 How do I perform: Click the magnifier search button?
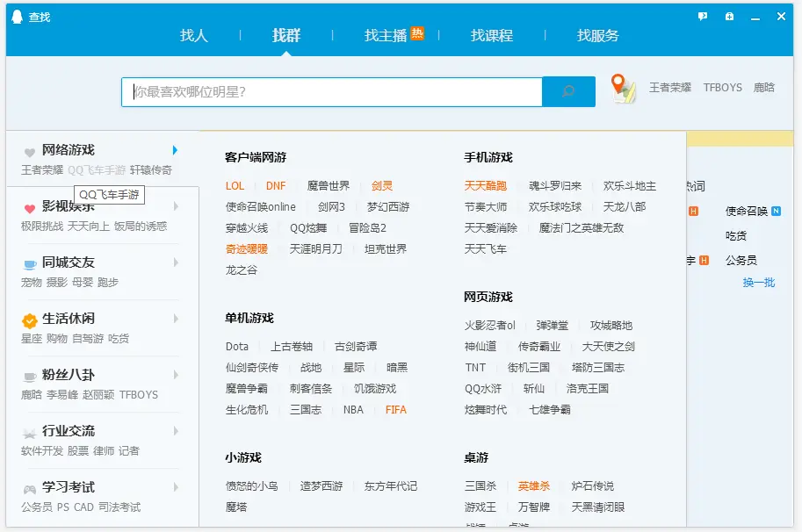568,91
